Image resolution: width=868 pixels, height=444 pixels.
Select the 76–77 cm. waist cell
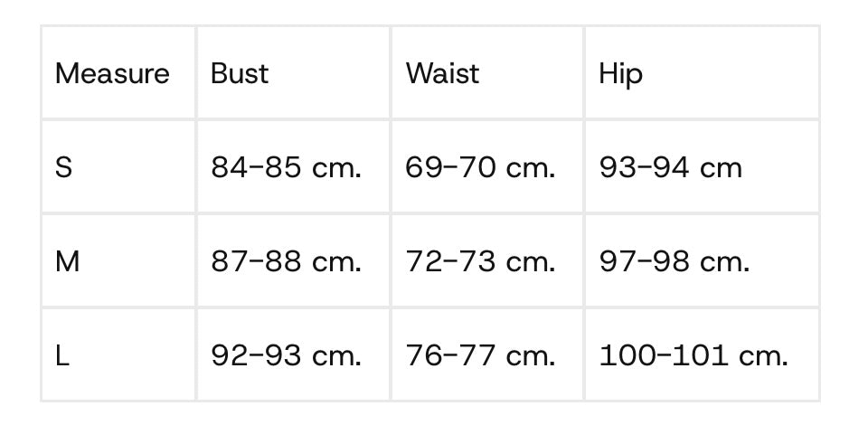480,355
